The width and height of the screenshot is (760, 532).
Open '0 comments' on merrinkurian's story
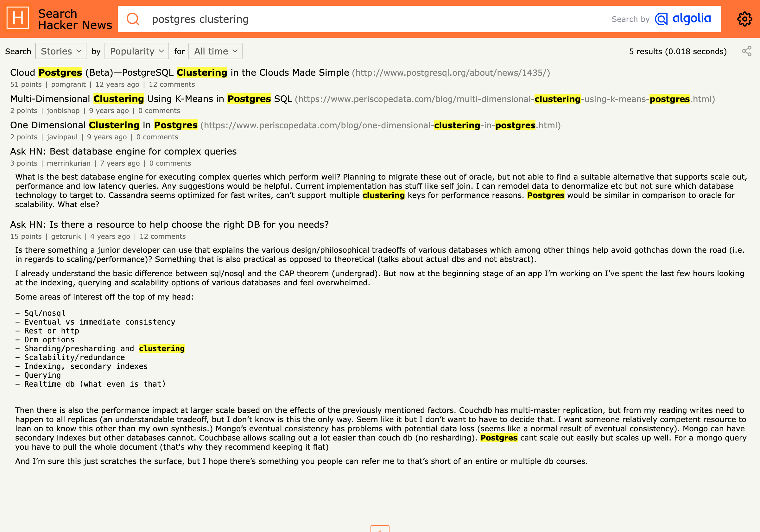coord(170,163)
